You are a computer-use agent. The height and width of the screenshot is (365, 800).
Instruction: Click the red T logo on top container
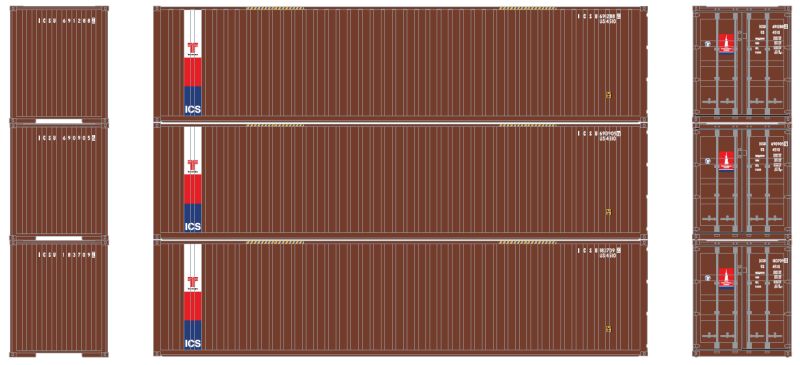pyautogui.click(x=193, y=47)
